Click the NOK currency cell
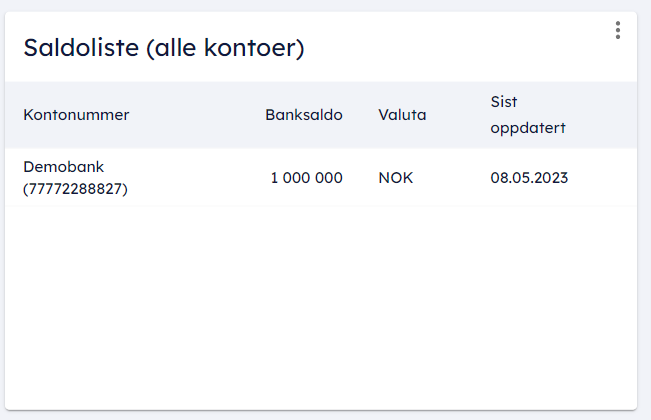 tap(396, 178)
